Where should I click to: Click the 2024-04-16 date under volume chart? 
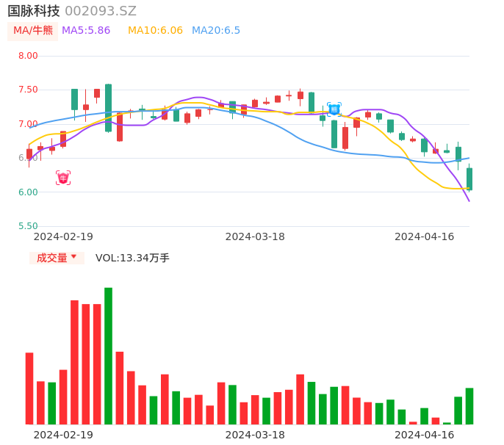click(x=425, y=435)
